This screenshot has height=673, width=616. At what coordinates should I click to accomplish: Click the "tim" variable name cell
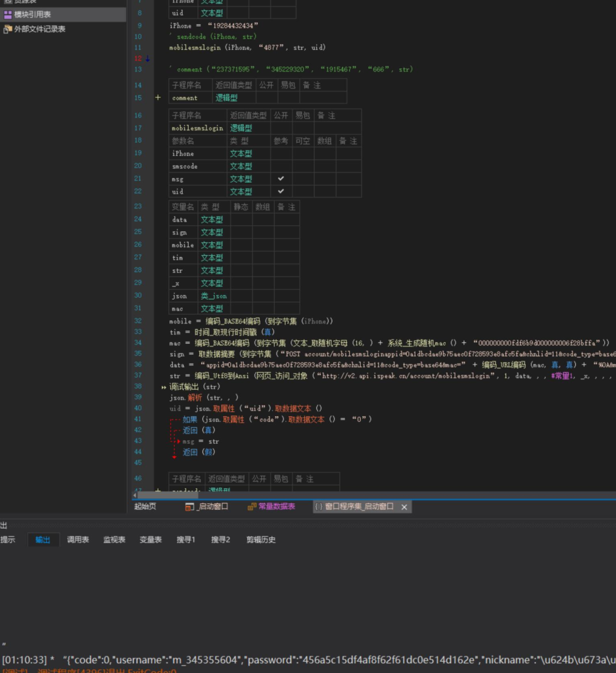[x=183, y=258]
